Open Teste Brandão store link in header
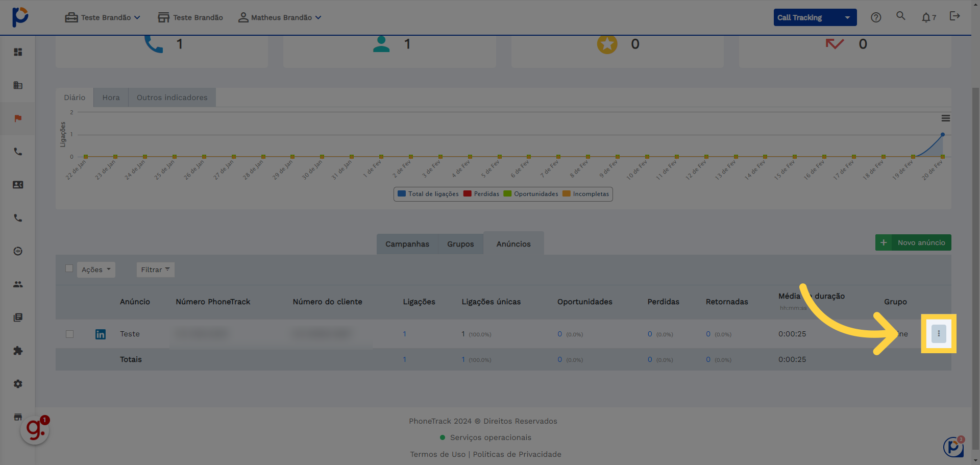The height and width of the screenshot is (465, 980). tap(190, 17)
